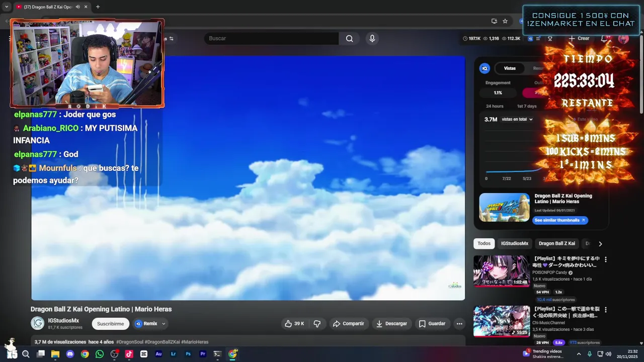The width and height of the screenshot is (644, 362).
Task: Like the video with thumbs up
Action: tap(294, 324)
